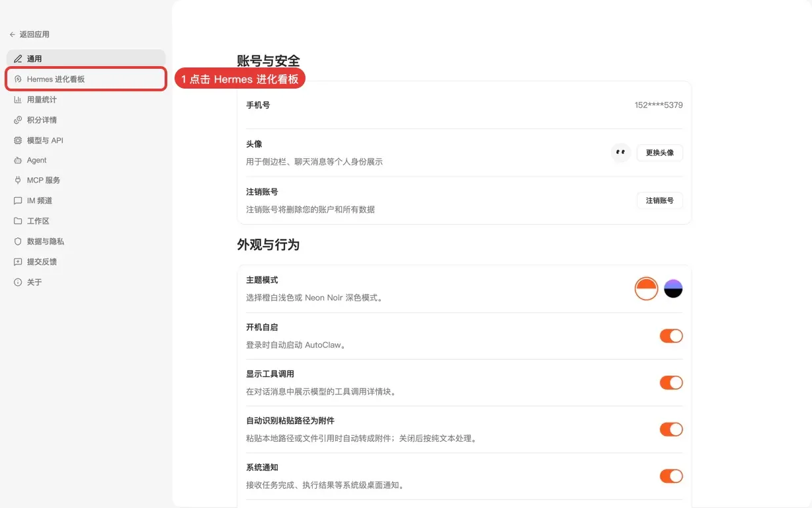Click text 注销账号将删除您的账户和所有数据
Screen dimensions: 812x508
pos(311,210)
